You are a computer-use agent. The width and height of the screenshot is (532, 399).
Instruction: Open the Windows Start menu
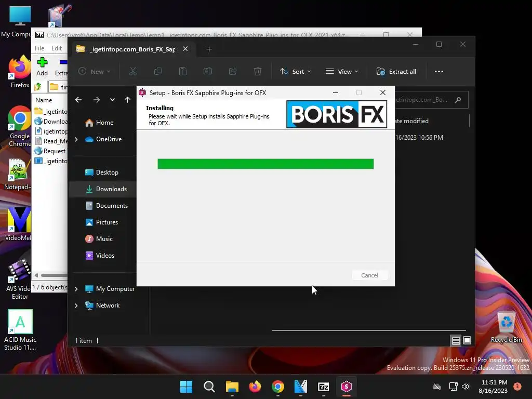186,387
